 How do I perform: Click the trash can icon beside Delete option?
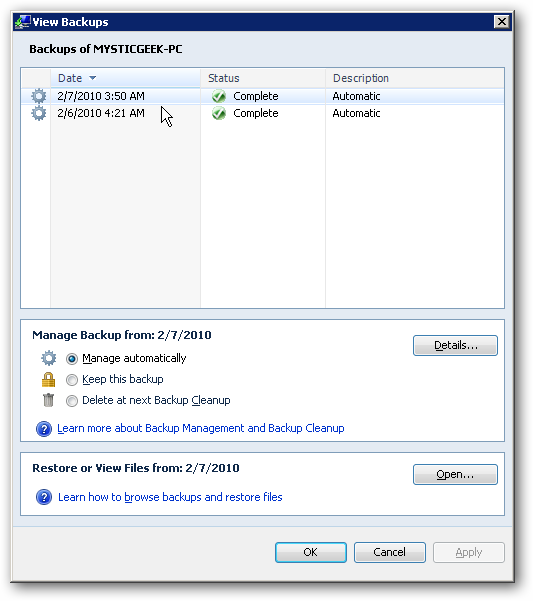coord(48,400)
